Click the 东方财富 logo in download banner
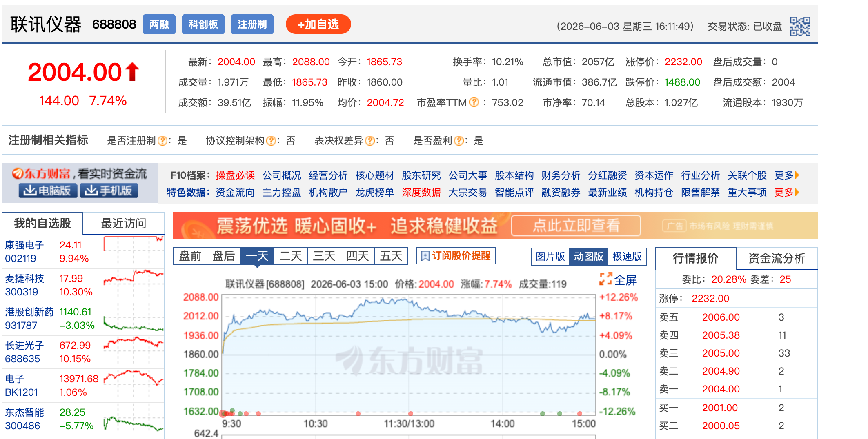Screen dimensions: 868x439 pos(41,174)
